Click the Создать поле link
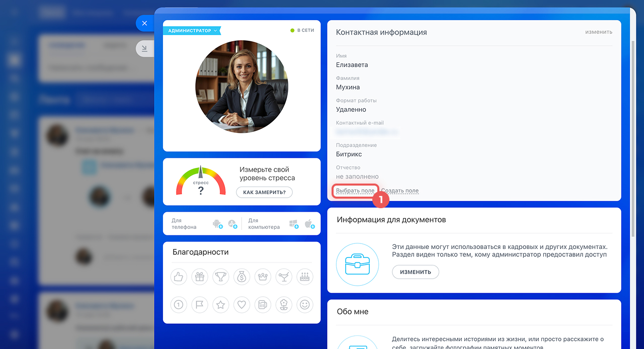Image resolution: width=644 pixels, height=349 pixels. pyautogui.click(x=400, y=191)
